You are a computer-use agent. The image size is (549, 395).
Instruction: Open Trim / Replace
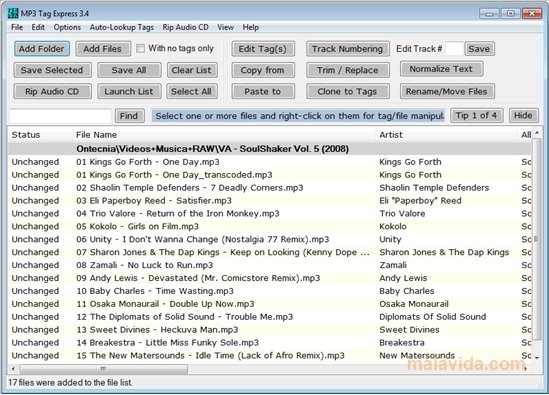click(x=347, y=70)
